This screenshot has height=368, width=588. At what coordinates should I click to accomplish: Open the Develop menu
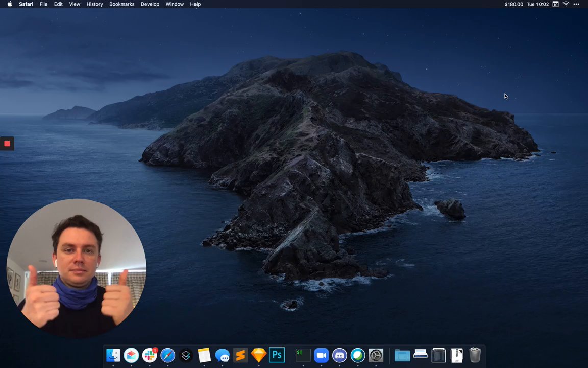150,4
